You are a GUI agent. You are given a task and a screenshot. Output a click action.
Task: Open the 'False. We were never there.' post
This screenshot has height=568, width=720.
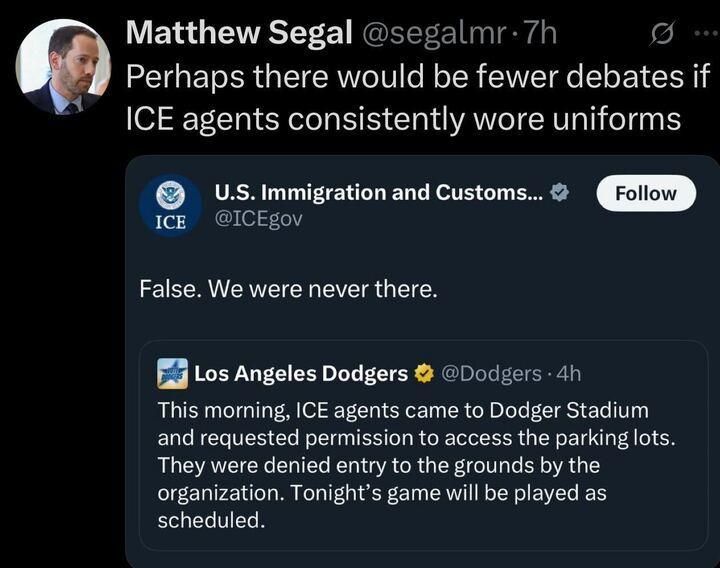[288, 291]
